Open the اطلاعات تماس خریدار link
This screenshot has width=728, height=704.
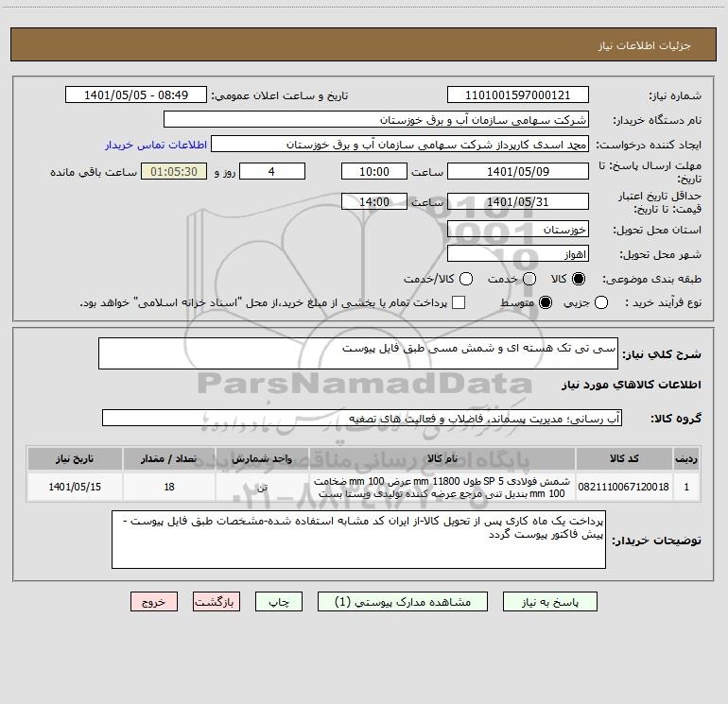156,145
